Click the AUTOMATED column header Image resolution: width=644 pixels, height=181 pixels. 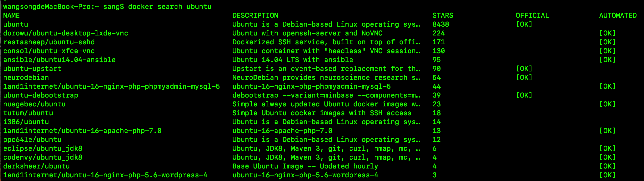[x=618, y=15]
